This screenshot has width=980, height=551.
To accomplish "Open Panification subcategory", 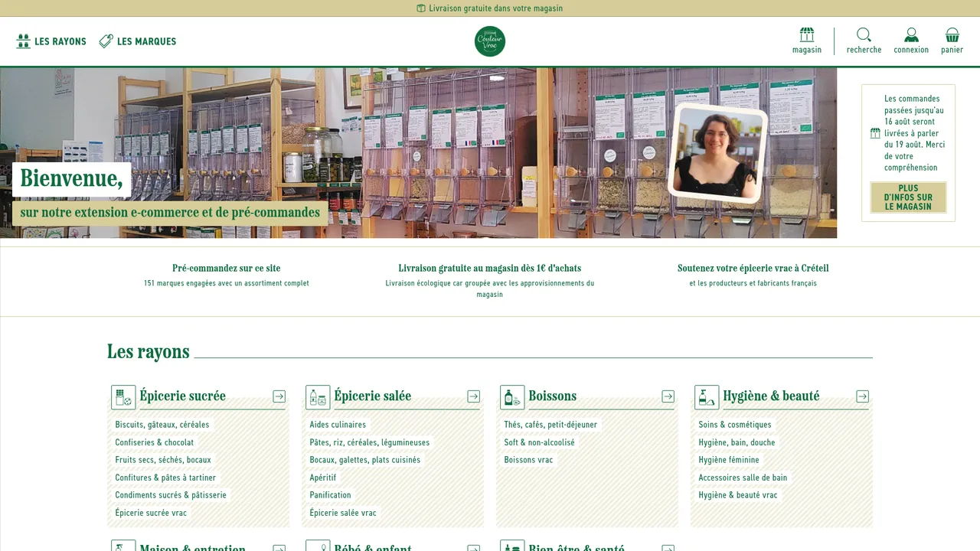I will [330, 495].
